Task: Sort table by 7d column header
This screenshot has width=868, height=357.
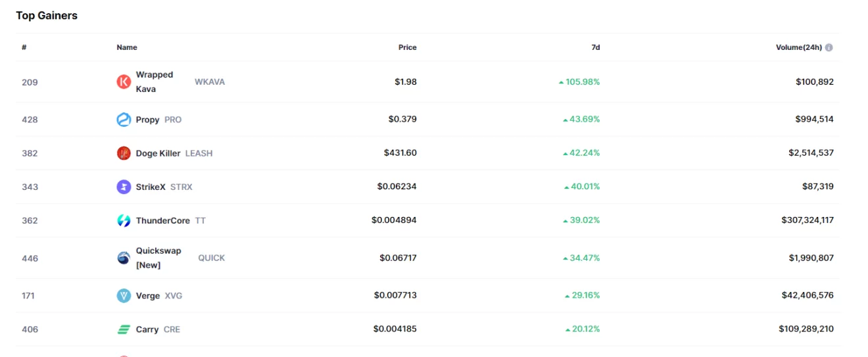Action: point(595,47)
